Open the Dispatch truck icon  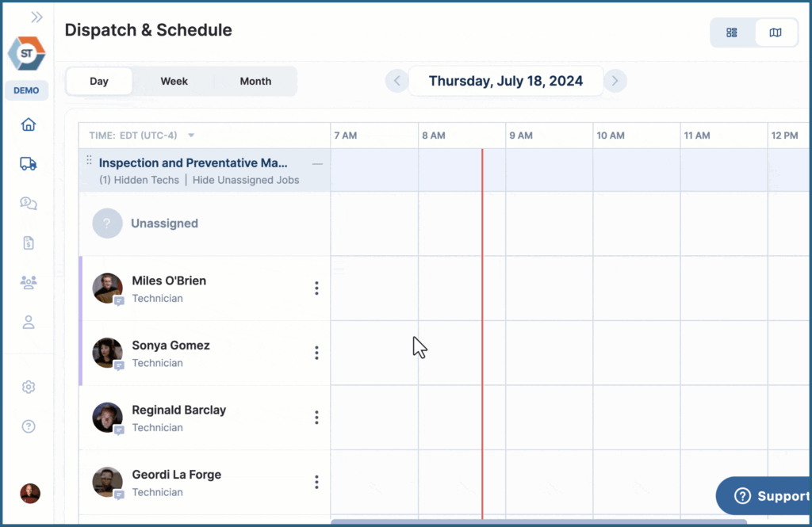(x=29, y=164)
